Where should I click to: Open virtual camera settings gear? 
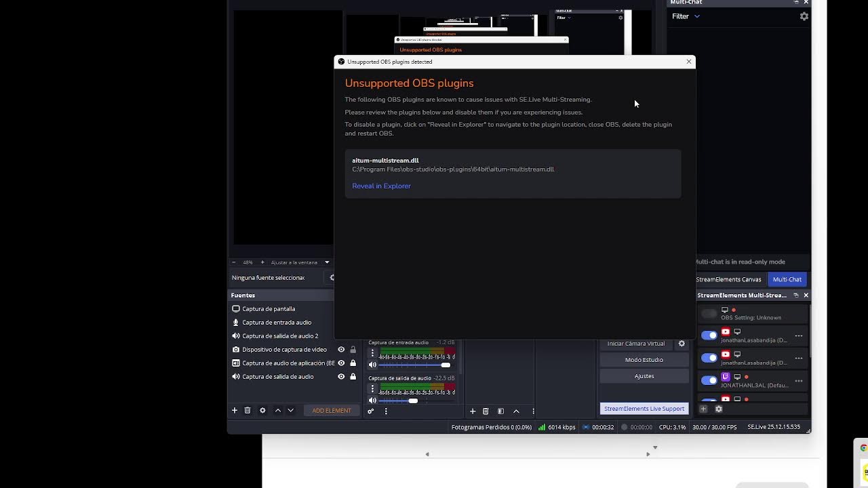click(x=682, y=344)
